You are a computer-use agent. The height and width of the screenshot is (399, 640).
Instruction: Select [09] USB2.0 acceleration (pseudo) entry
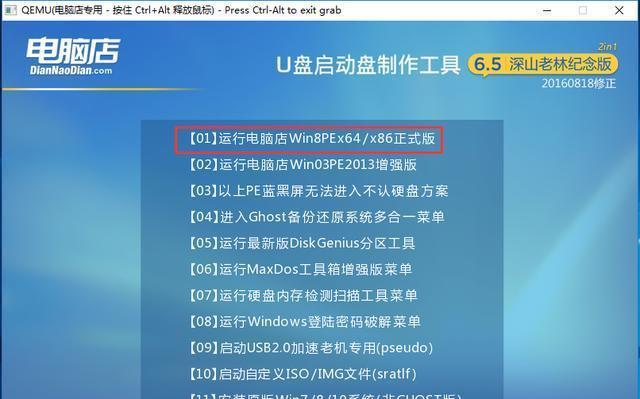311,348
